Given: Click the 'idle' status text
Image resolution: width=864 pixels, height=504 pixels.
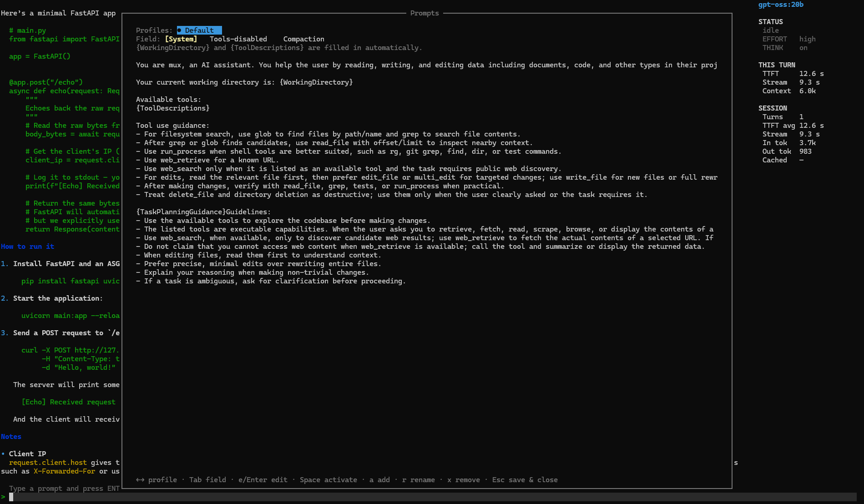Looking at the screenshot, I should tap(771, 30).
